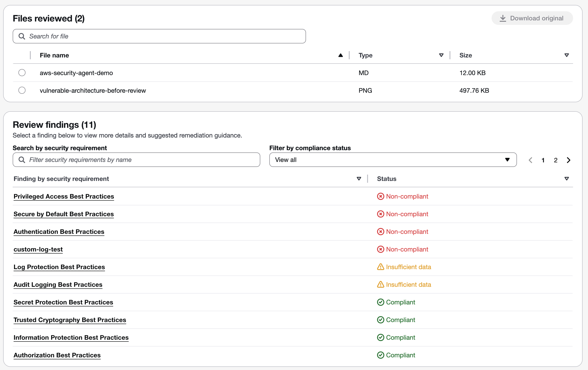The width and height of the screenshot is (588, 370).
Task: Click Non-compliant icon for Authentication Best Practices
Action: point(380,232)
